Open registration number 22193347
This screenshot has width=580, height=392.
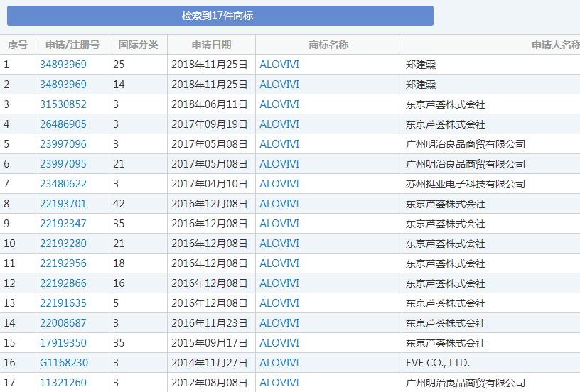(63, 224)
